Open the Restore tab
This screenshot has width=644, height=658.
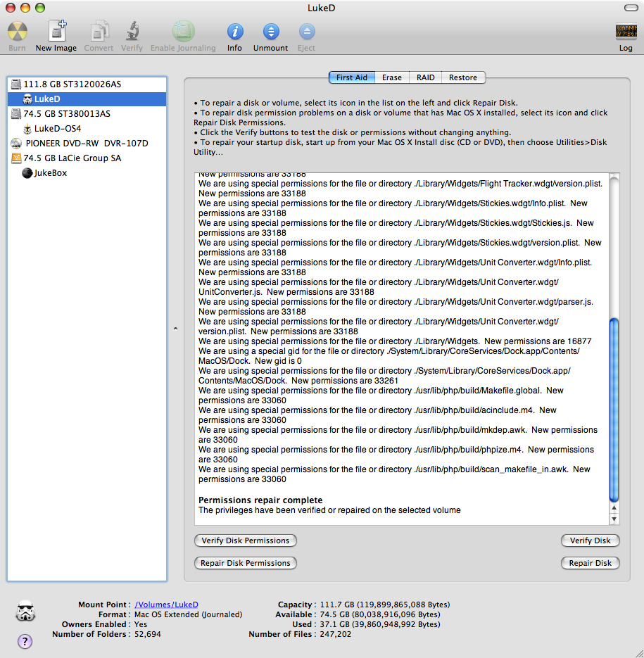pos(463,77)
